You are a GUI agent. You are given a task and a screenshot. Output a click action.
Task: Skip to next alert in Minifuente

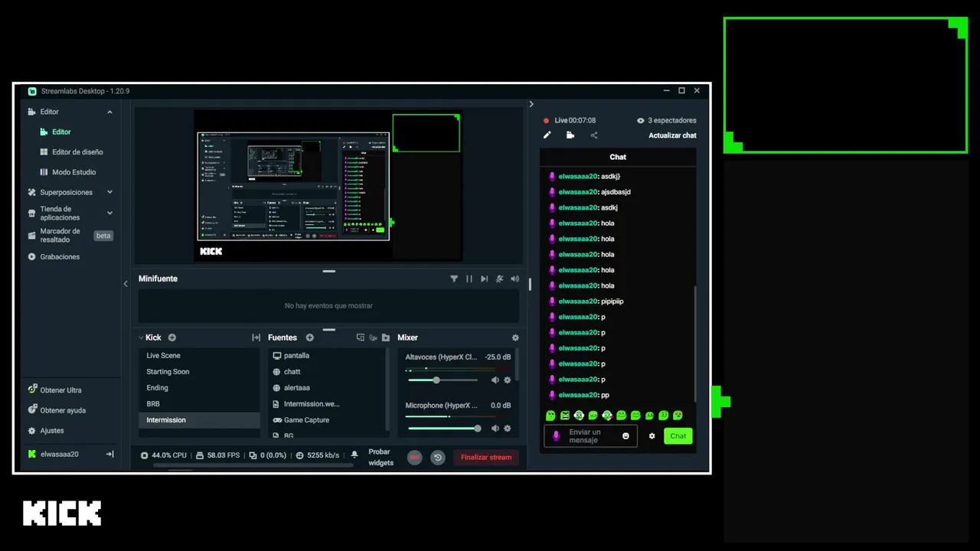[484, 279]
